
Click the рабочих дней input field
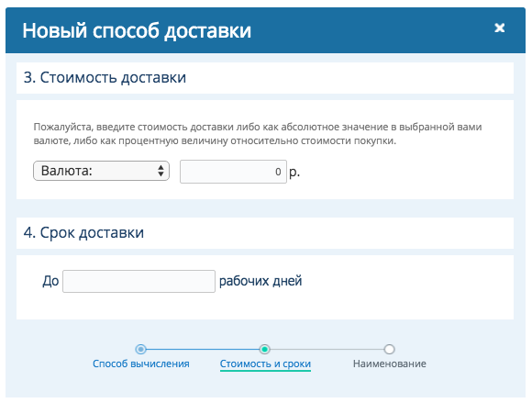139,281
